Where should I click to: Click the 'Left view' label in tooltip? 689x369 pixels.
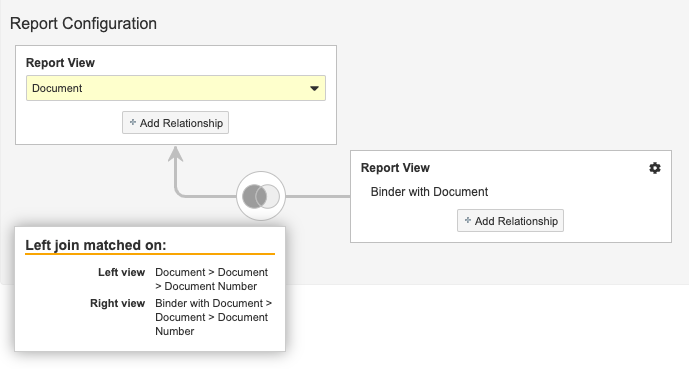coord(121,272)
